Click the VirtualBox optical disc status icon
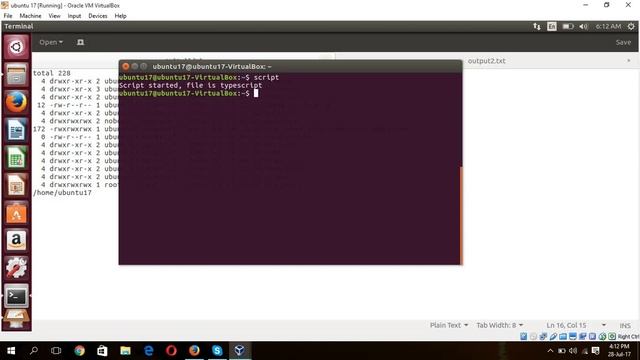The width and height of the screenshot is (640, 360). (533, 336)
